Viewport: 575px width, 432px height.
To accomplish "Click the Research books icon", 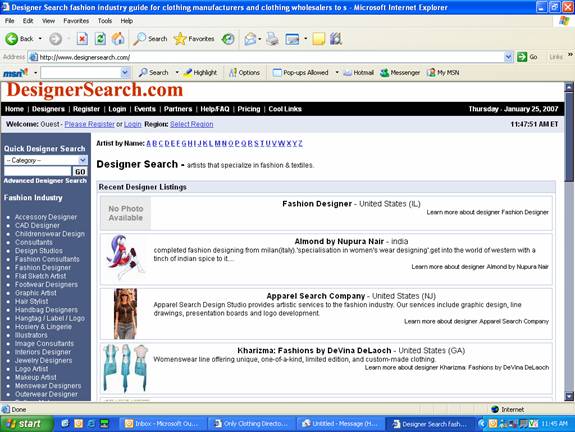I will tap(336, 39).
